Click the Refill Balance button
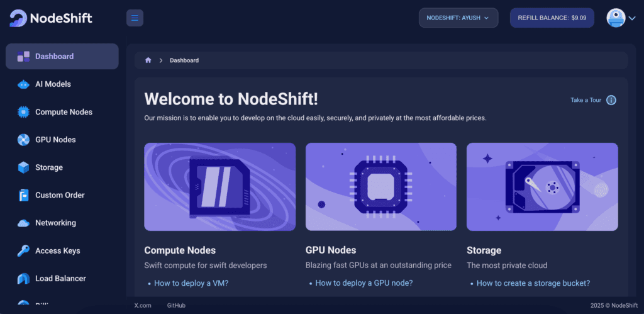Image resolution: width=644 pixels, height=314 pixels. click(552, 18)
